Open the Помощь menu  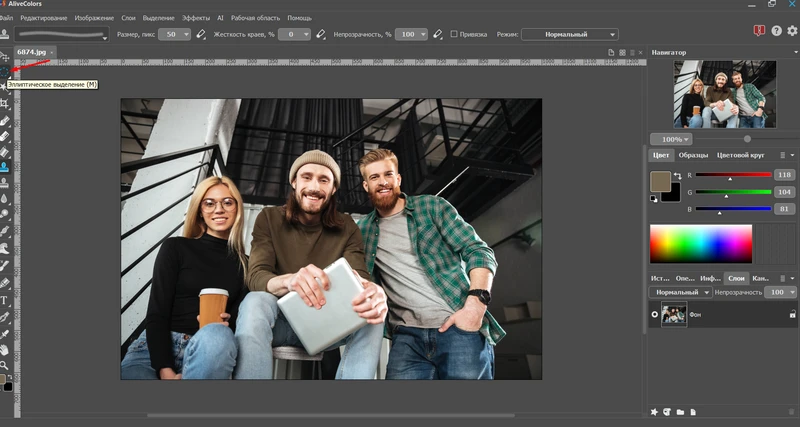tap(299, 18)
